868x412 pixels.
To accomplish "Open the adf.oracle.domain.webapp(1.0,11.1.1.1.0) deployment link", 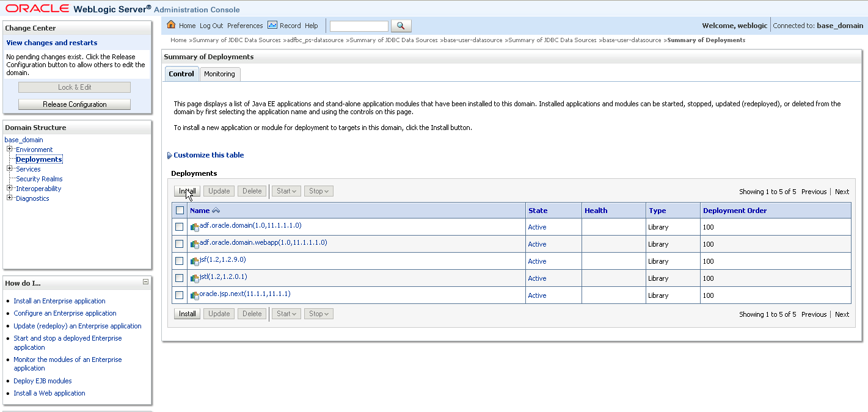I will 263,242.
